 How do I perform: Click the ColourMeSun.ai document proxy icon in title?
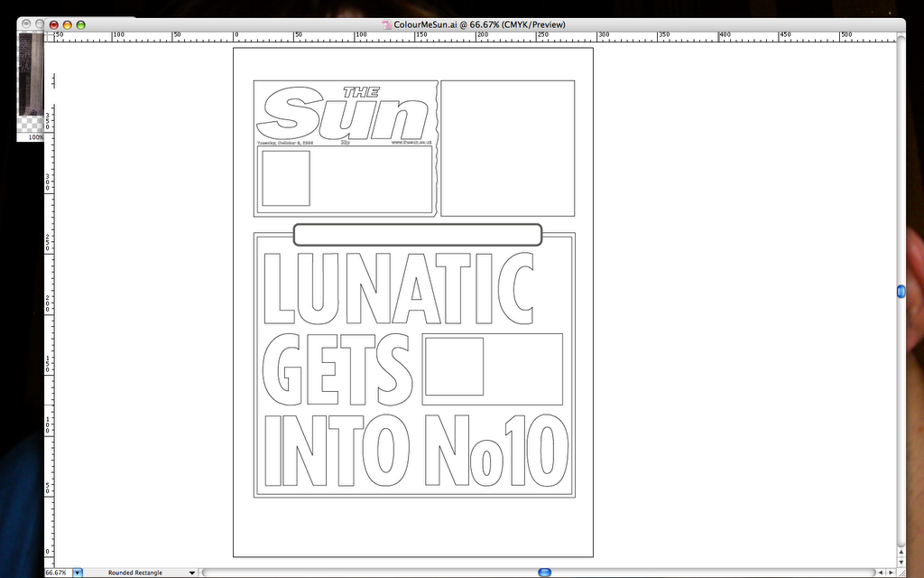click(x=386, y=24)
